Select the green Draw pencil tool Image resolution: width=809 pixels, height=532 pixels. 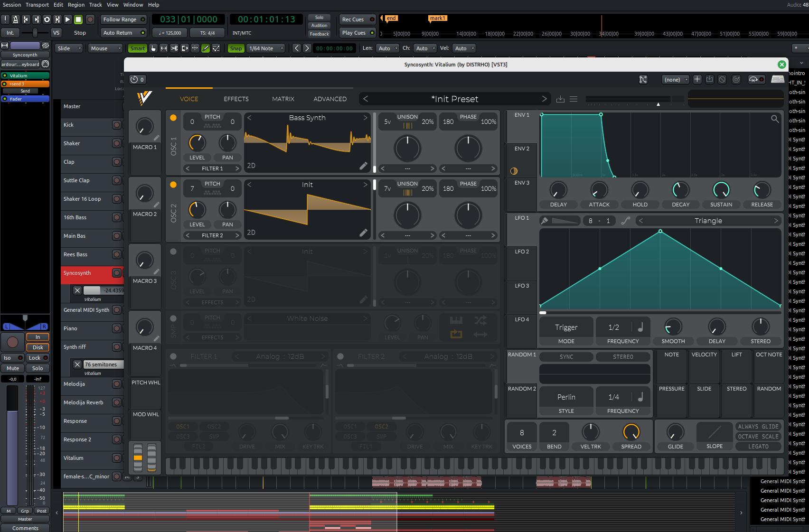coord(205,48)
